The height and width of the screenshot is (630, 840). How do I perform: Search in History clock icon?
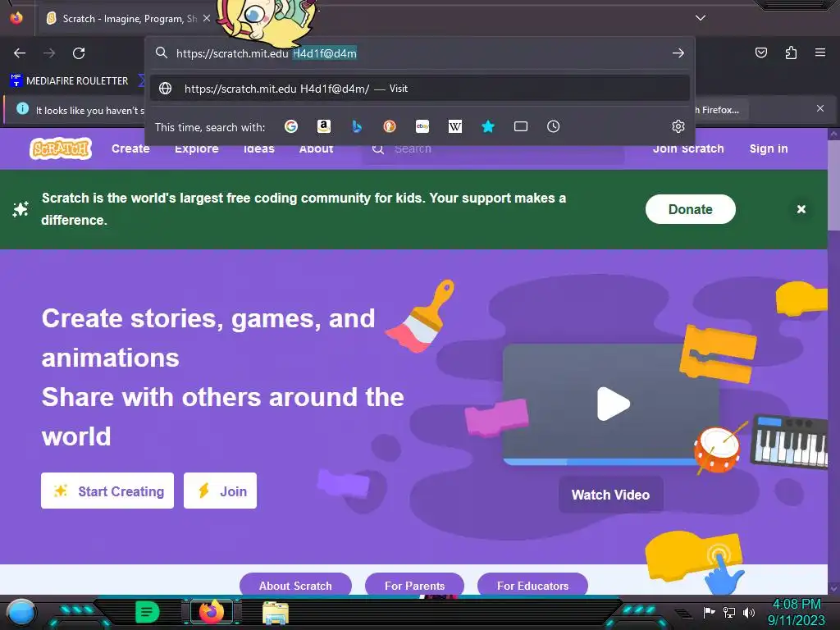(x=554, y=126)
